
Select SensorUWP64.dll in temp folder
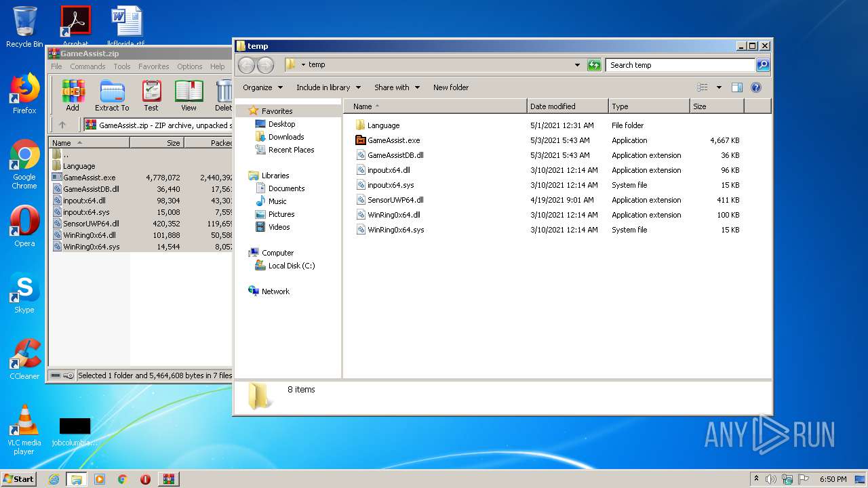pyautogui.click(x=395, y=200)
